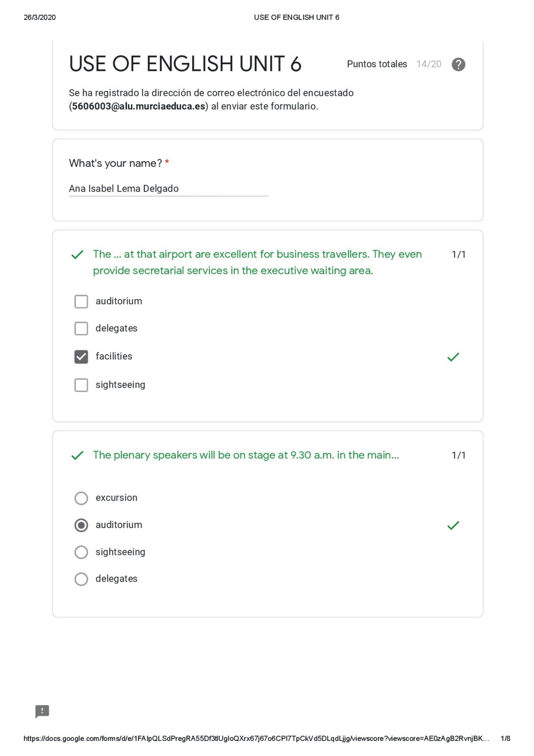Tick the delegates checkbox
This screenshot has width=534, height=756.
81,328
